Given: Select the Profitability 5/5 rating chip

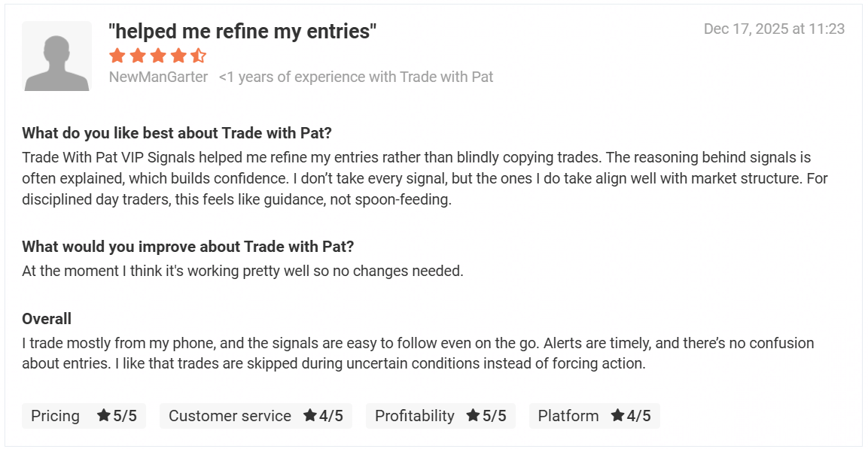Looking at the screenshot, I should point(440,416).
